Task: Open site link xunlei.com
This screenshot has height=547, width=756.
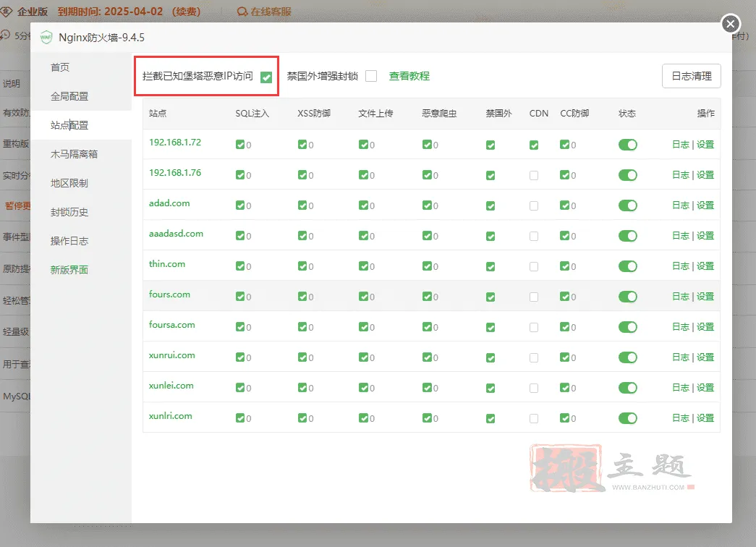Action: 171,386
